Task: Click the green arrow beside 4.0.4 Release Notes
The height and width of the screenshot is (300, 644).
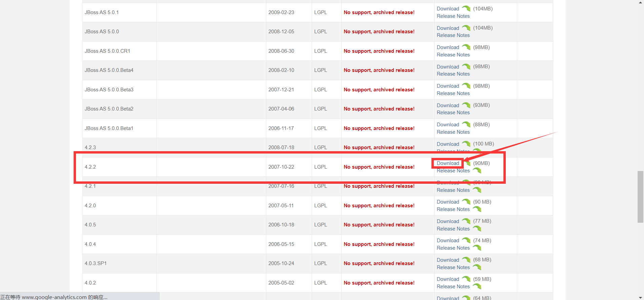Action: click(x=477, y=248)
